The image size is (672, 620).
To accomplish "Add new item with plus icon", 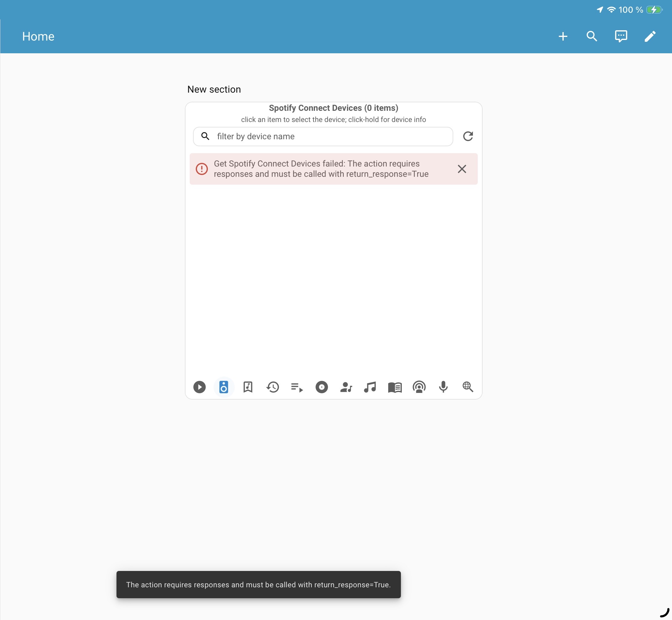I will click(x=563, y=36).
